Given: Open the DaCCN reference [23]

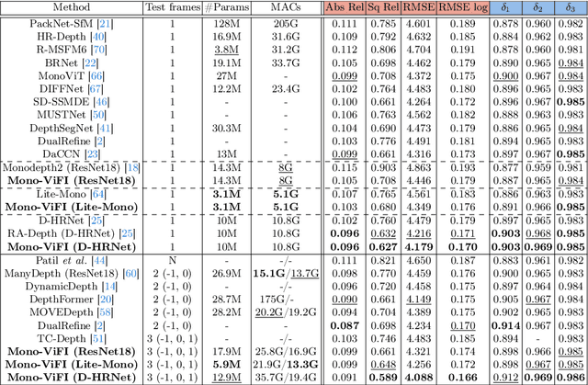Looking at the screenshot, I should (93, 153).
